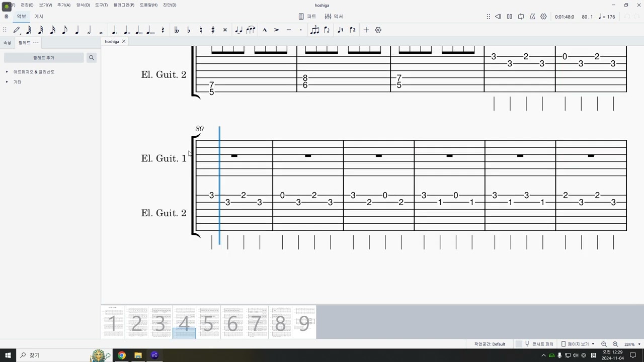Image resolution: width=644 pixels, height=362 pixels.
Task: Toggle the concert pitch checkbox
Action: click(x=519, y=344)
